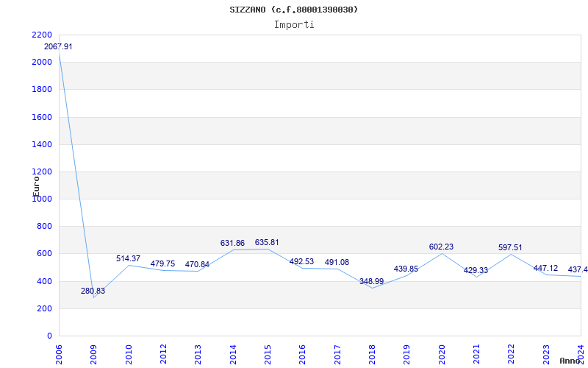Click the 1400 y-axis tick label
The width and height of the screenshot is (588, 368).
click(x=42, y=144)
